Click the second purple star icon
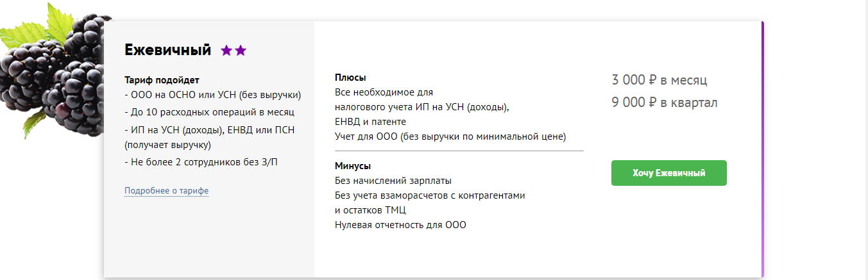Screen dimensions: 868x280 click(241, 51)
